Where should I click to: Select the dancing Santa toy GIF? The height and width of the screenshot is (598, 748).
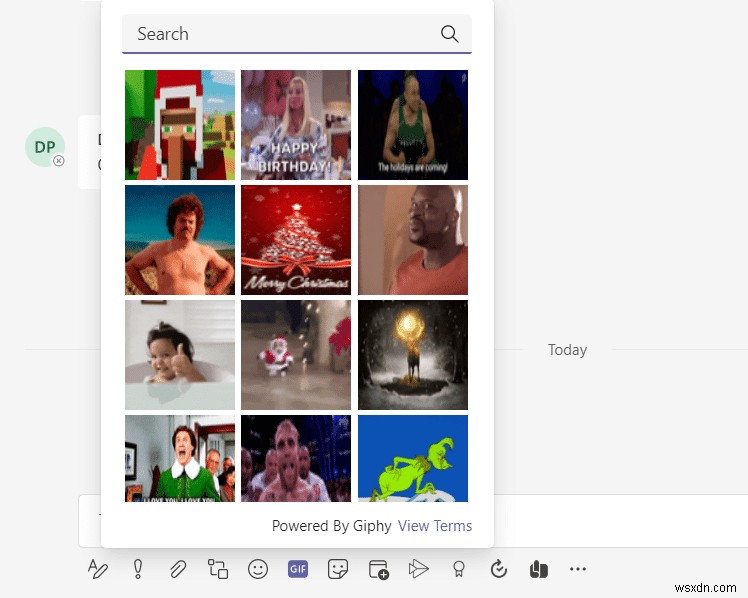tap(296, 355)
